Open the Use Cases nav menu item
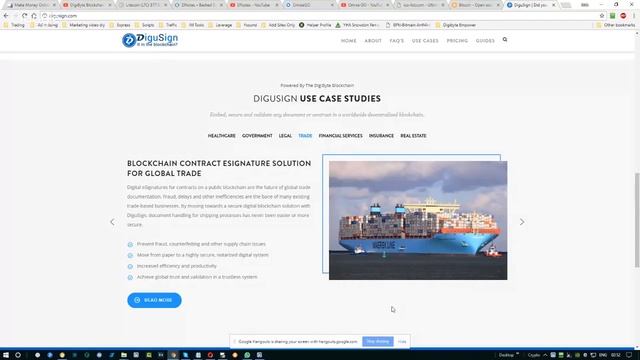Viewport: 640px width, 360px height. click(425, 41)
